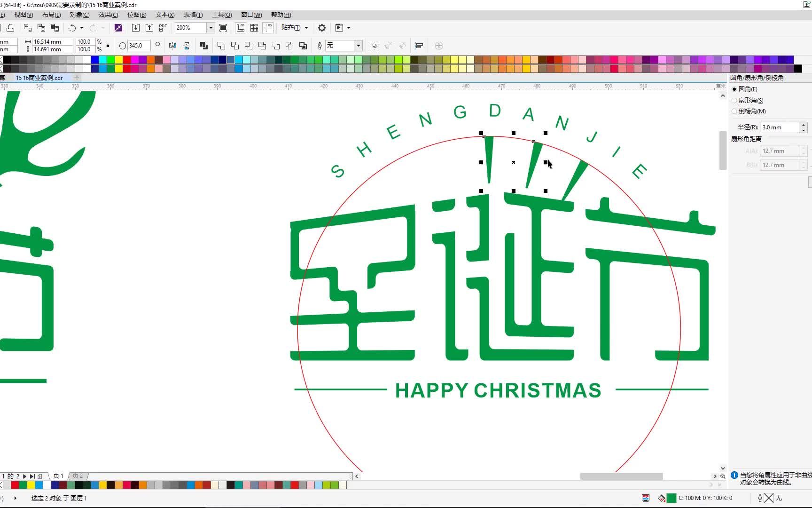This screenshot has height=508, width=812.
Task: Open the 布局(L) menu
Action: 52,15
